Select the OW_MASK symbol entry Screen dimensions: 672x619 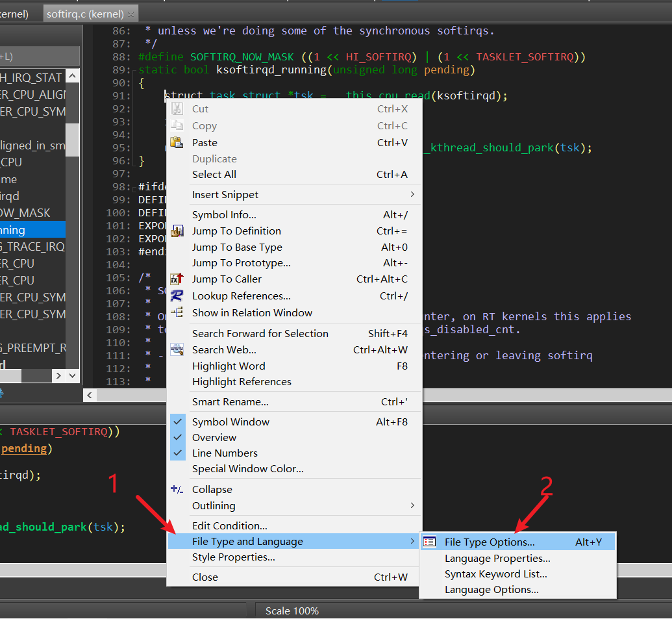coord(32,212)
